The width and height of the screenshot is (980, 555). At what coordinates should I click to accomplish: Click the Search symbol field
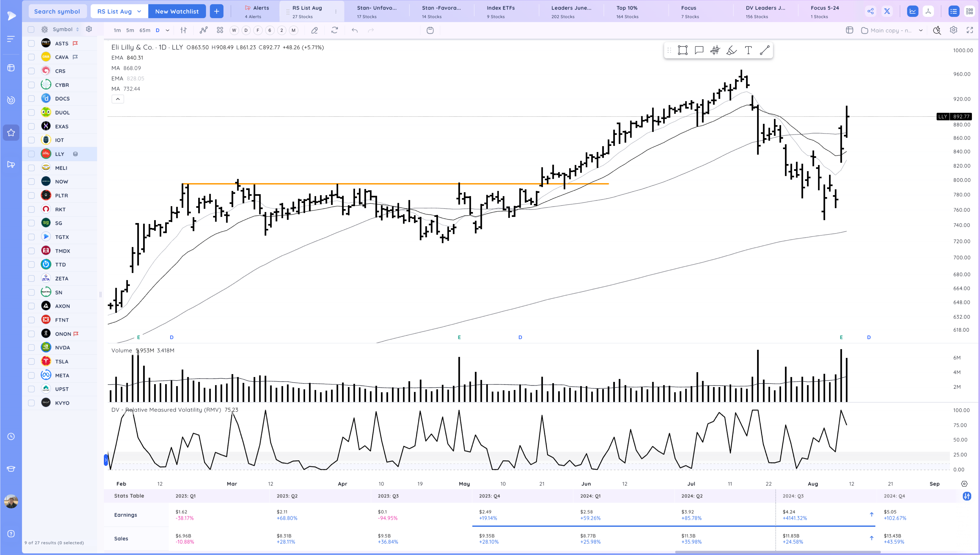click(57, 12)
